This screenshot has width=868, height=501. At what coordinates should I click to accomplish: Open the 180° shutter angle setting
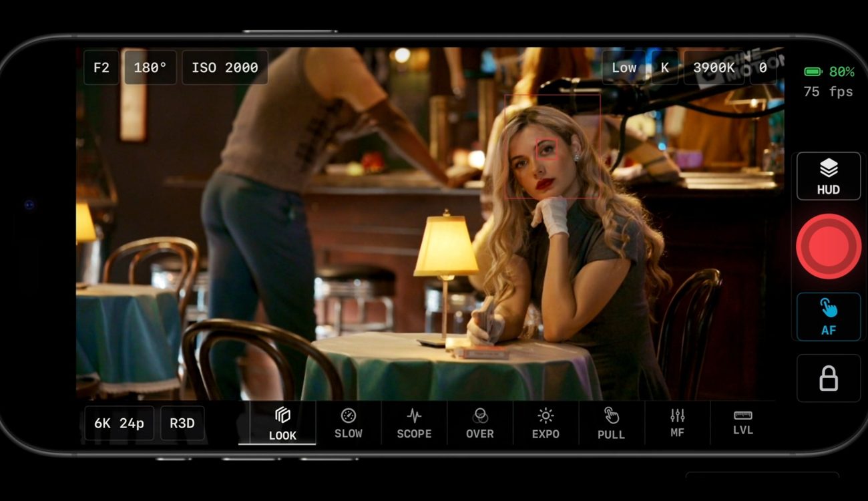pyautogui.click(x=150, y=67)
